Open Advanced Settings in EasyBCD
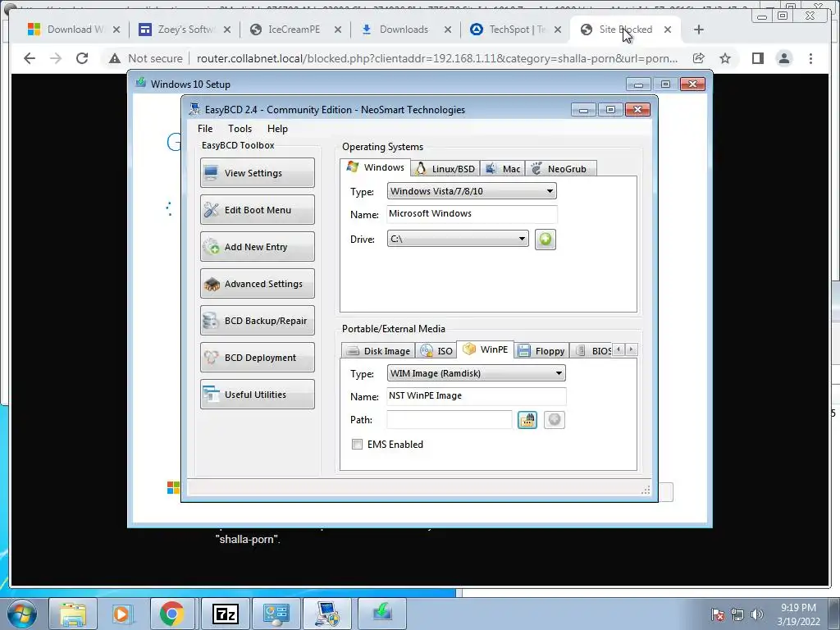The image size is (840, 630). point(257,283)
